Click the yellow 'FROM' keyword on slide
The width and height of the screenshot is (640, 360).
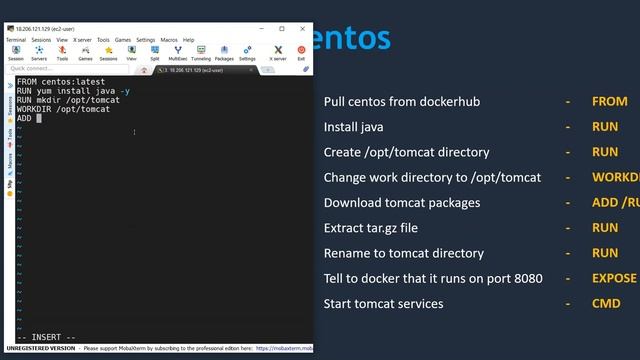pyautogui.click(x=610, y=102)
